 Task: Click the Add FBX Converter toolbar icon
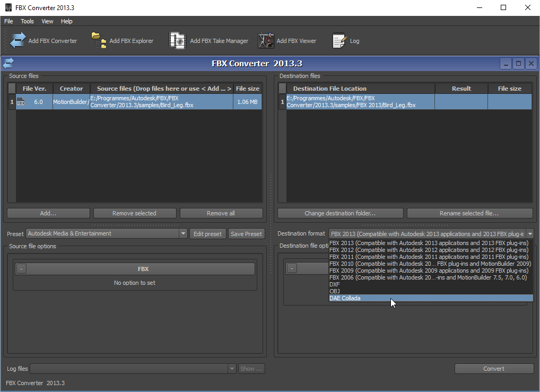pyautogui.click(x=18, y=41)
